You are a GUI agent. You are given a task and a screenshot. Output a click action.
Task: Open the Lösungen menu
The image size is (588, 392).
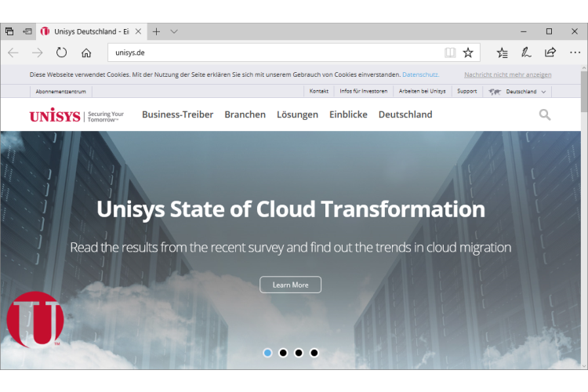297,114
